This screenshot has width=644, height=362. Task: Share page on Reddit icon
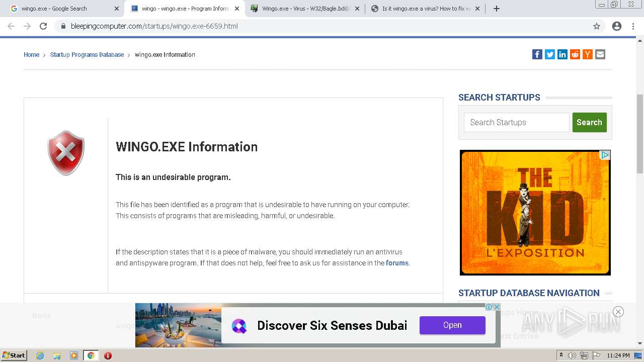575,54
